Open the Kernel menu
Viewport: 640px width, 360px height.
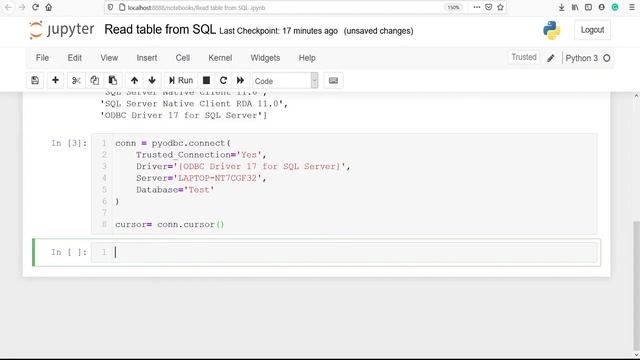(x=220, y=58)
